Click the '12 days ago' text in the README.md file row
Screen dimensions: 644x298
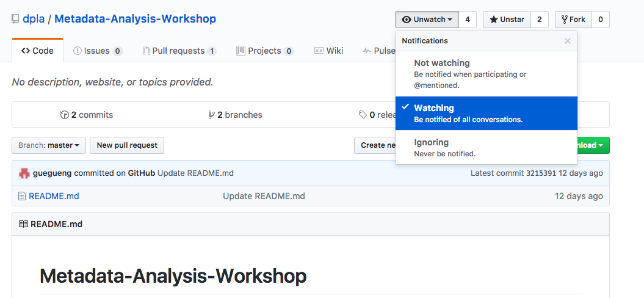click(x=579, y=196)
